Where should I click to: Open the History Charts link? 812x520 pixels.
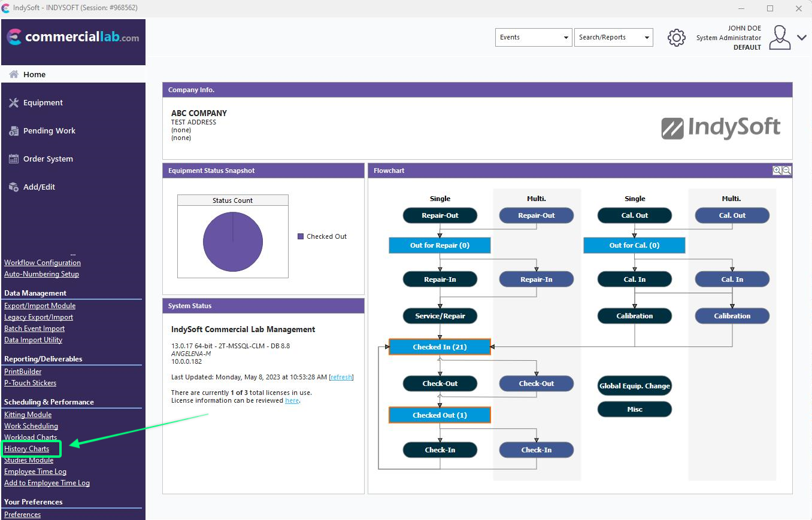[x=27, y=449]
